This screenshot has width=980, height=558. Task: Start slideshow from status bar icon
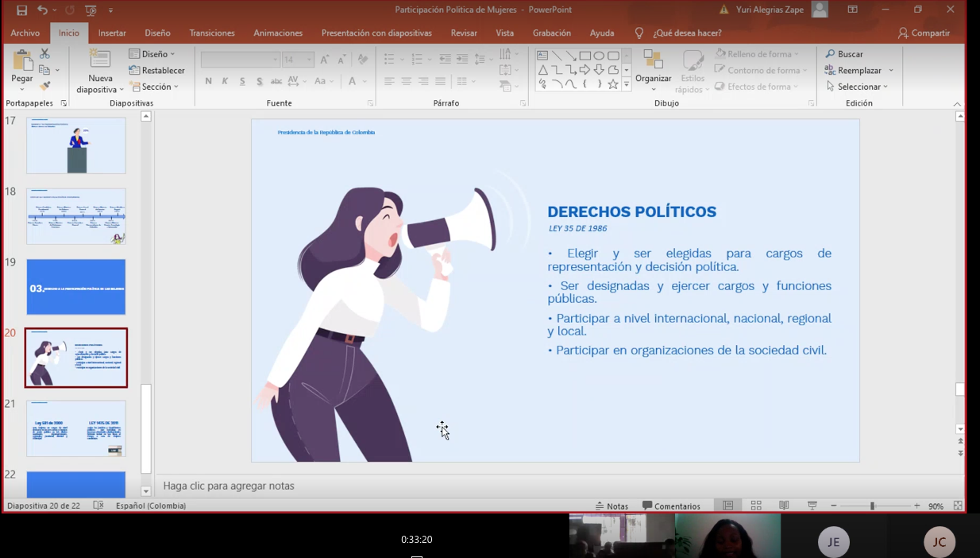point(812,506)
